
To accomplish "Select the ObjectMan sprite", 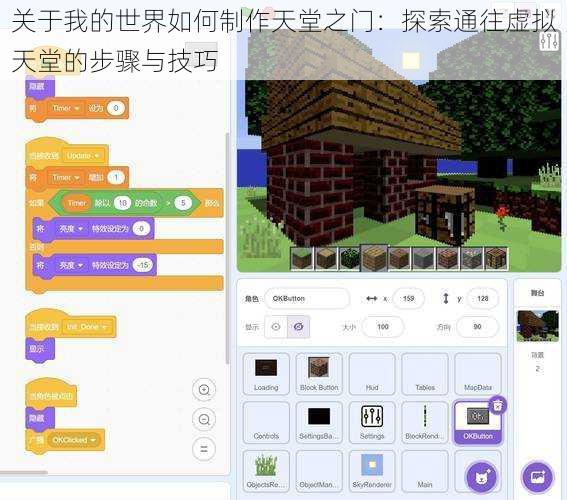I will [319, 471].
